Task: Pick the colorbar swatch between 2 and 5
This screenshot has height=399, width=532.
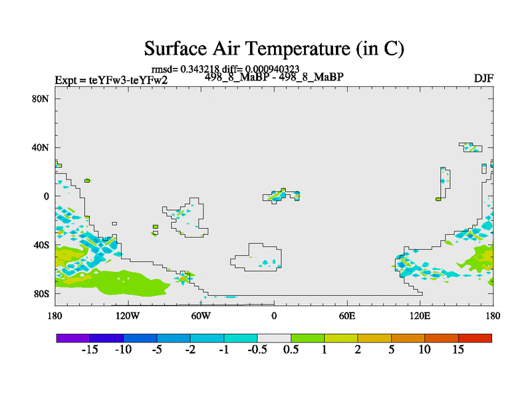Action: click(374, 338)
